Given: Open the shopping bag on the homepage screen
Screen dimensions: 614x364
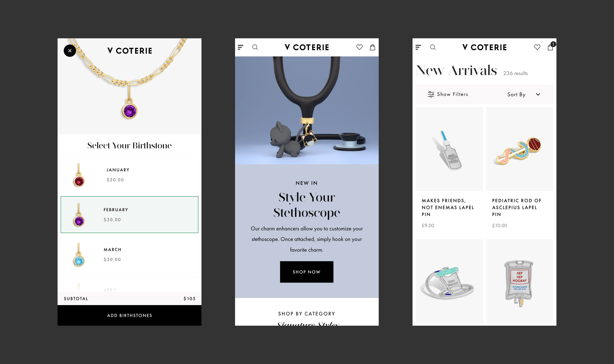Looking at the screenshot, I should point(372,47).
